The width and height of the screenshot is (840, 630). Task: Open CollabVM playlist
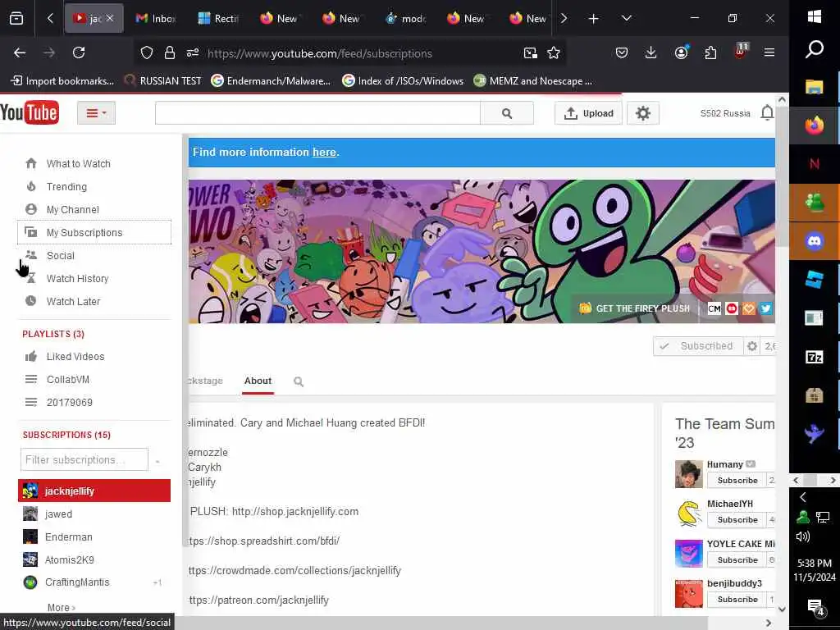click(67, 380)
